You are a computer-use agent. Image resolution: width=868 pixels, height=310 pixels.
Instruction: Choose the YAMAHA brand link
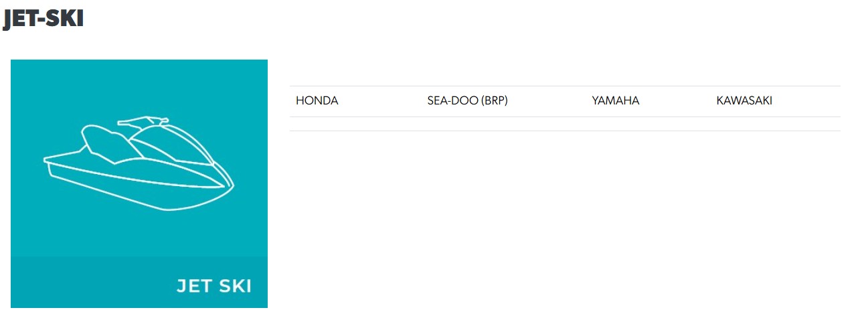tap(615, 101)
